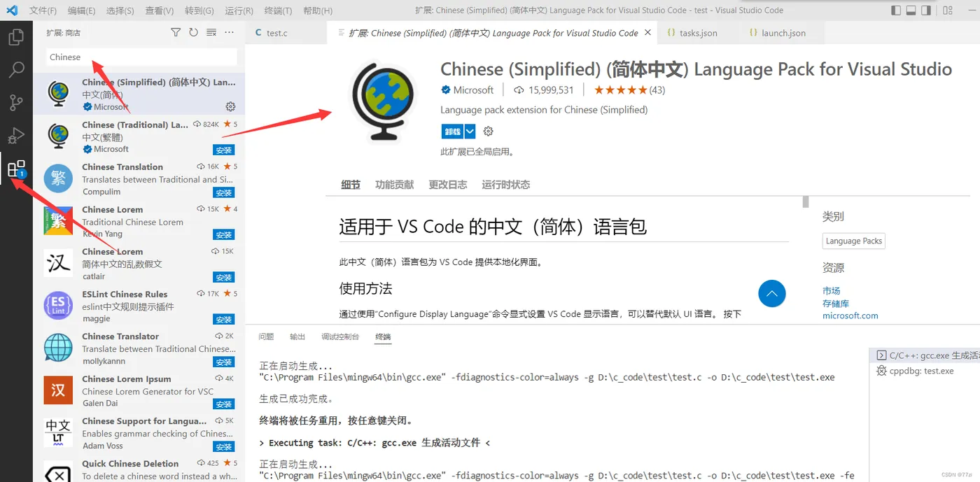This screenshot has width=980, height=482.
Task: Open customize layout icon in title bar
Action: [947, 10]
